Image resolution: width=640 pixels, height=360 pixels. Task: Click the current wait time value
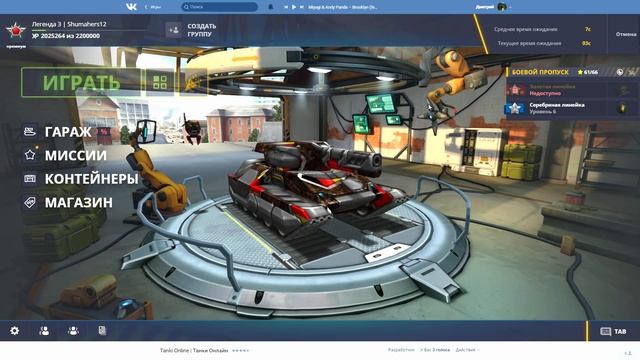pos(586,43)
